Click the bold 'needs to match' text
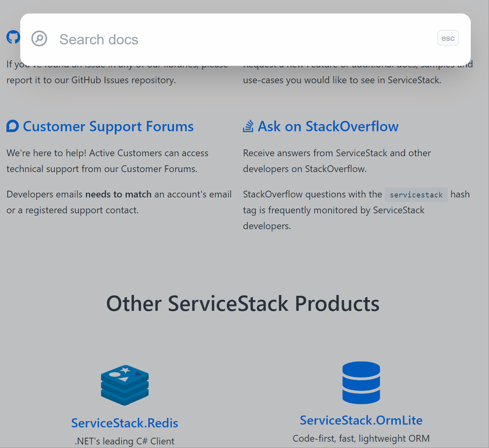This screenshot has width=489, height=448. coord(118,194)
